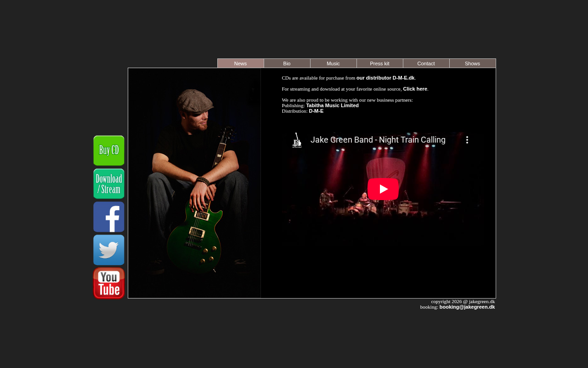Open the D-M-E distribution link
The height and width of the screenshot is (368, 588).
tap(316, 111)
